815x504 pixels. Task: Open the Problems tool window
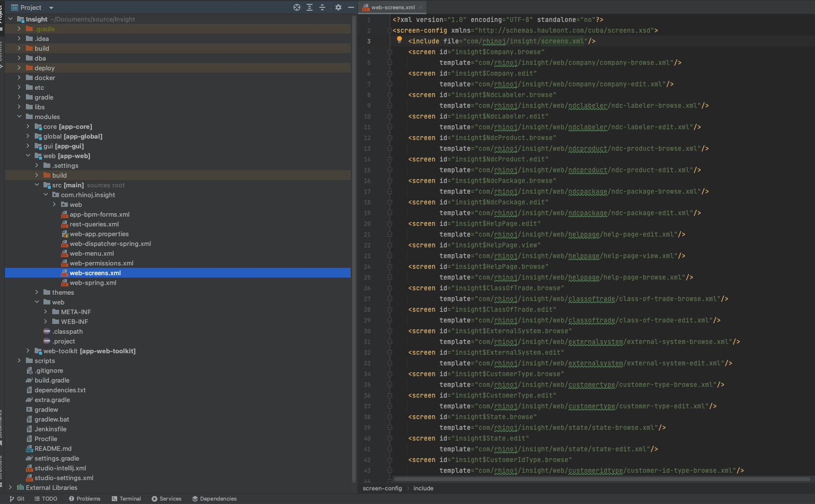click(x=84, y=499)
